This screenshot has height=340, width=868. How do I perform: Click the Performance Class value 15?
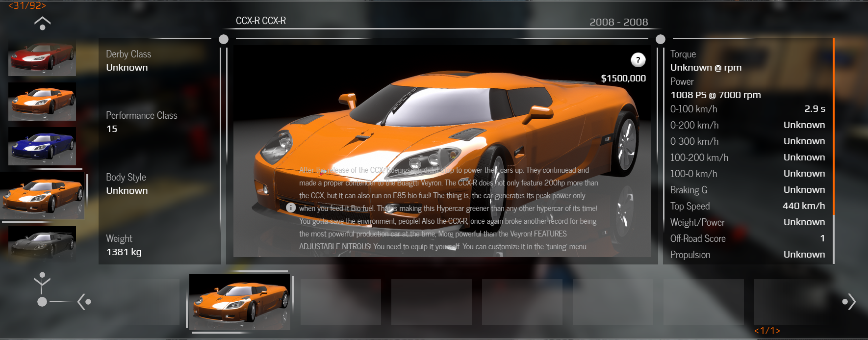(112, 129)
